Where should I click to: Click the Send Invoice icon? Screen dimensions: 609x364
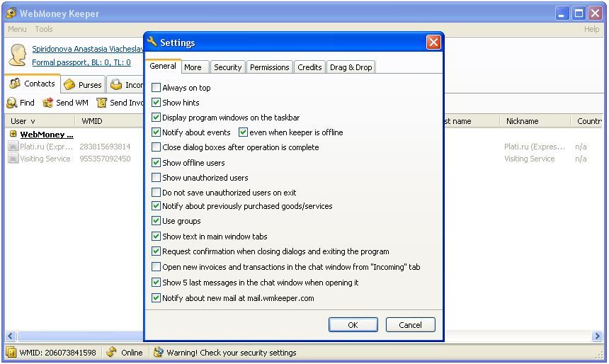coord(101,103)
